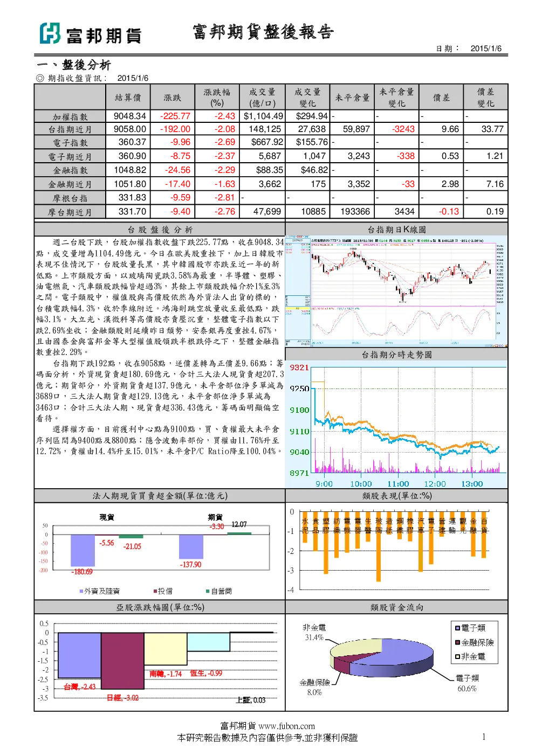The image size is (535, 756).
Task: Select the 台指期近月 row label
Action: (70, 129)
